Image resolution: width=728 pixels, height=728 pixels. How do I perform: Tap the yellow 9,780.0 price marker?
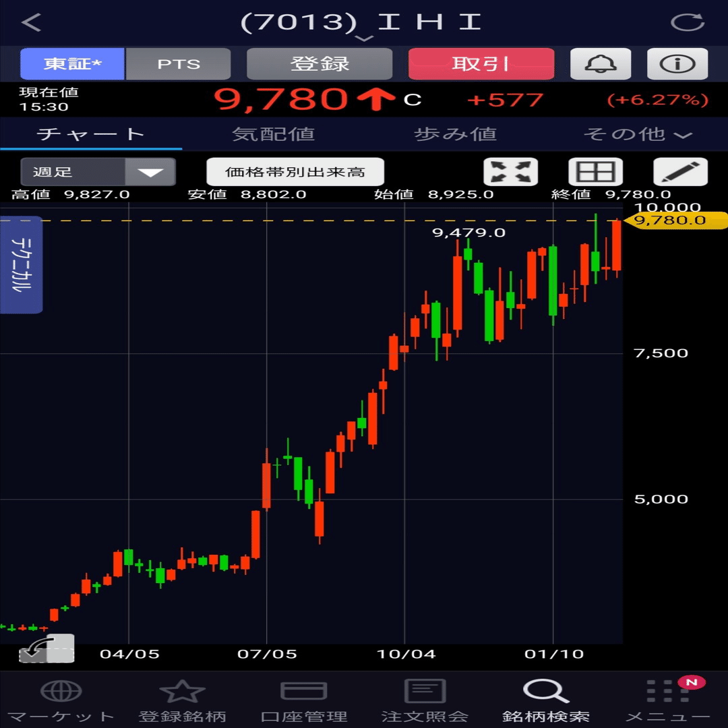(675, 220)
